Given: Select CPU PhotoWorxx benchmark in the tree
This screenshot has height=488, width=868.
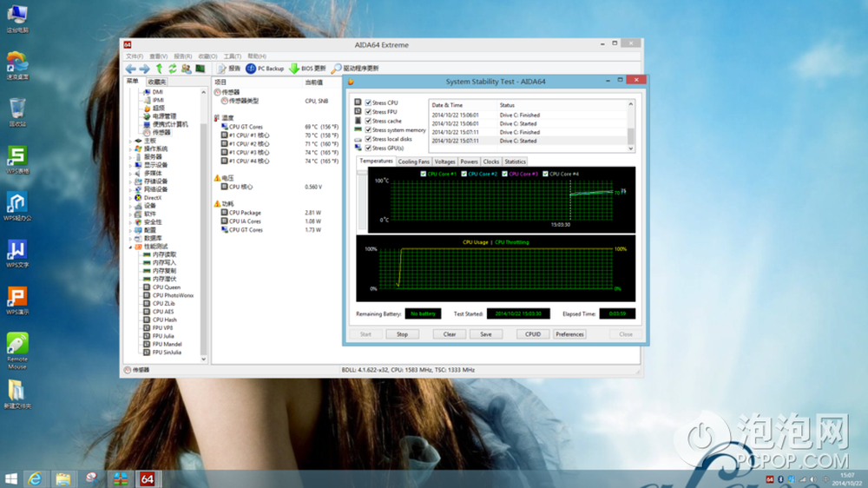Looking at the screenshot, I should click(169, 295).
